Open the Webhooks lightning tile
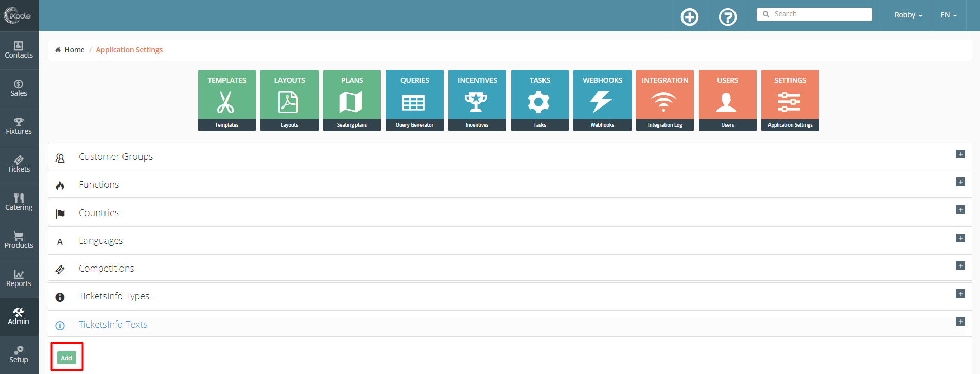 click(x=602, y=100)
